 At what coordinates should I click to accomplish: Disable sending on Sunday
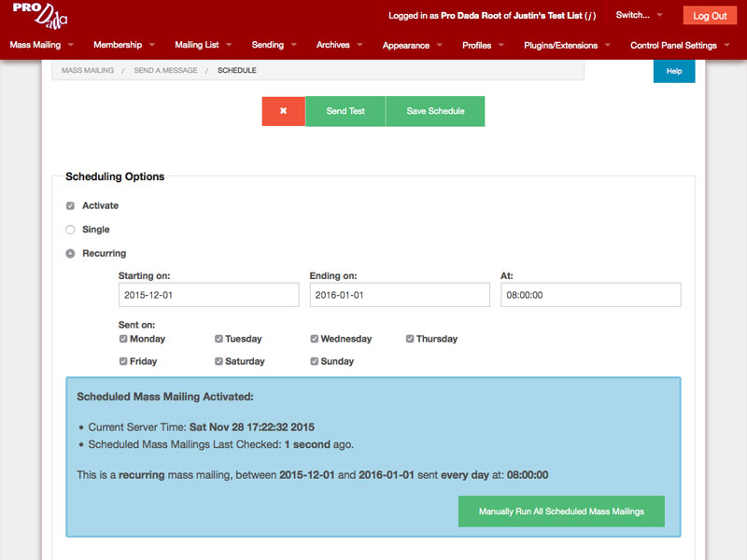tap(315, 361)
